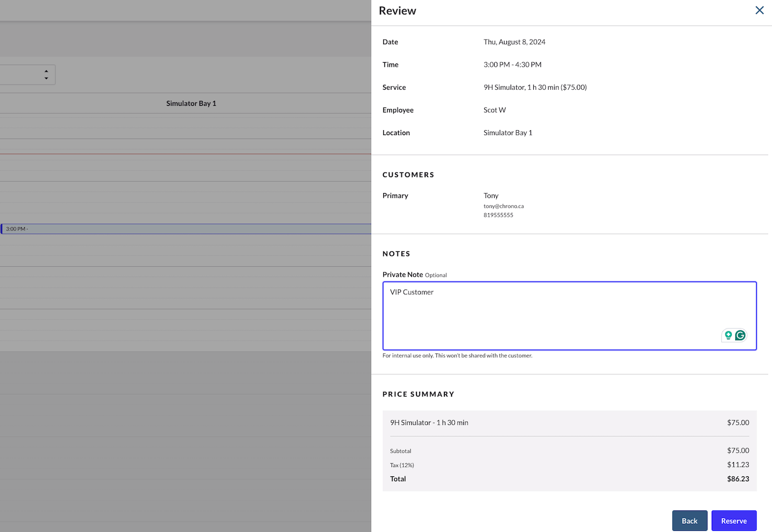Click the email 'tony@chrono.ca'
772x532 pixels.
point(503,206)
